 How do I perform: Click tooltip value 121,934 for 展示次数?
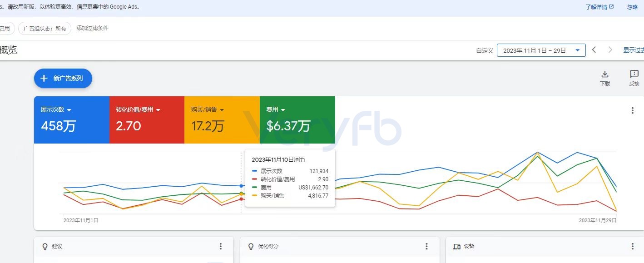(319, 171)
